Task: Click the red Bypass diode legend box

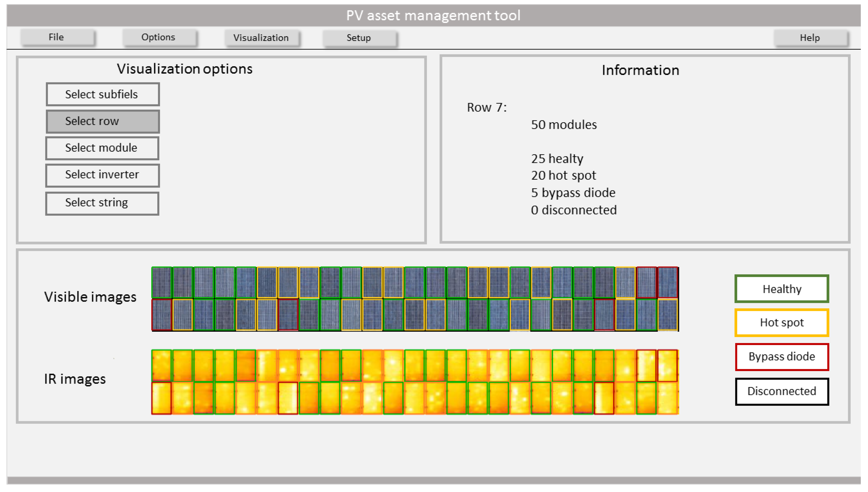Action: (x=781, y=357)
